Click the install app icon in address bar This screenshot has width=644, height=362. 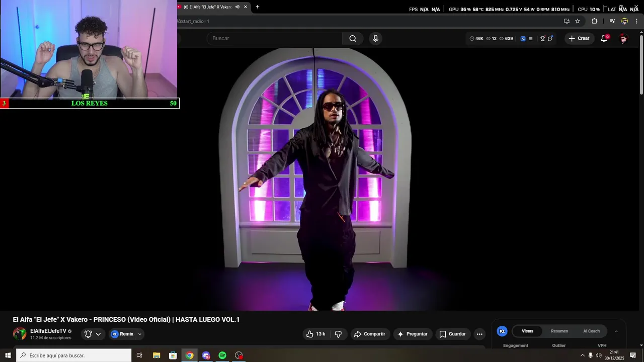(x=567, y=21)
